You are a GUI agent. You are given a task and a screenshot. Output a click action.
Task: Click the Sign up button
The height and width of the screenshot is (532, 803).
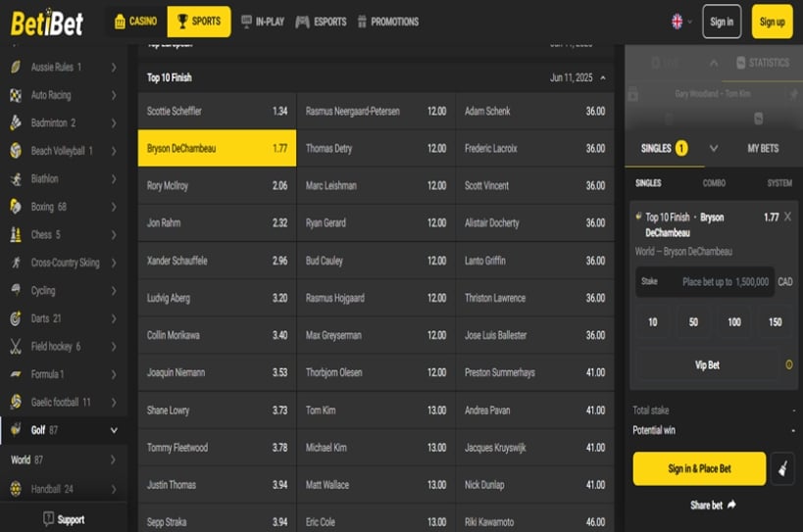click(x=772, y=22)
